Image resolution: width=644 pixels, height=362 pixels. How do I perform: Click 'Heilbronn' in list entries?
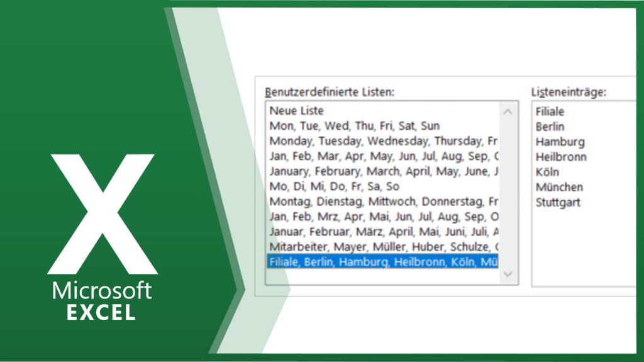(561, 157)
